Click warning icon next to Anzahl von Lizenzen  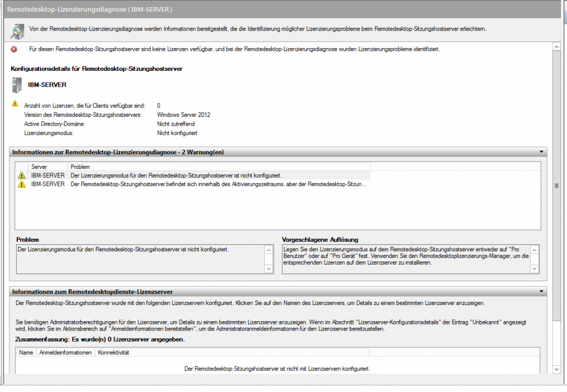pos(15,104)
